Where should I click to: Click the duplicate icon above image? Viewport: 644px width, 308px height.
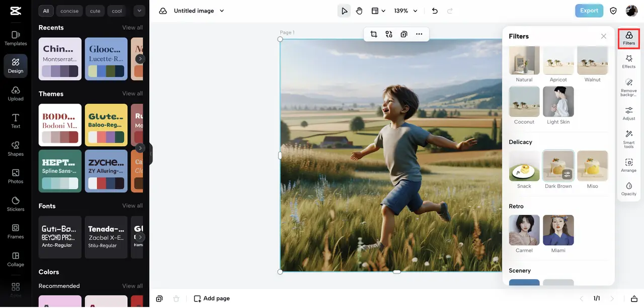pyautogui.click(x=404, y=34)
